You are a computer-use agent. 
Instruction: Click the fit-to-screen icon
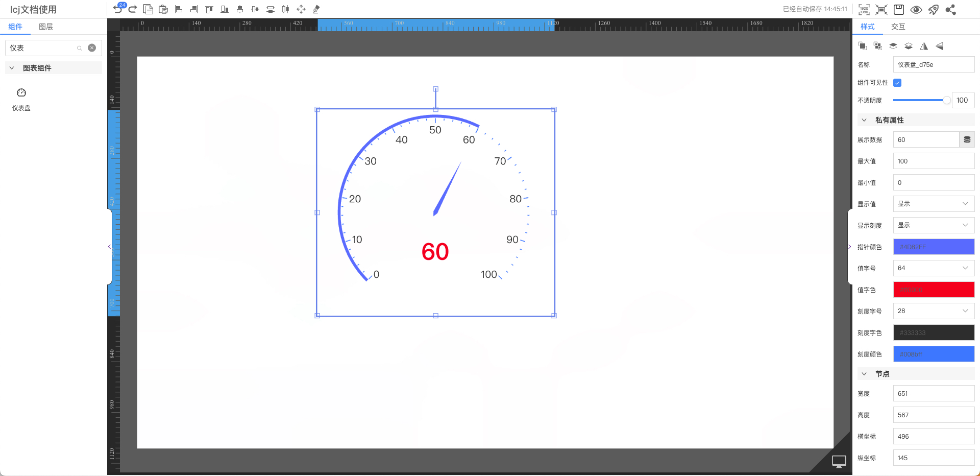[x=881, y=9]
